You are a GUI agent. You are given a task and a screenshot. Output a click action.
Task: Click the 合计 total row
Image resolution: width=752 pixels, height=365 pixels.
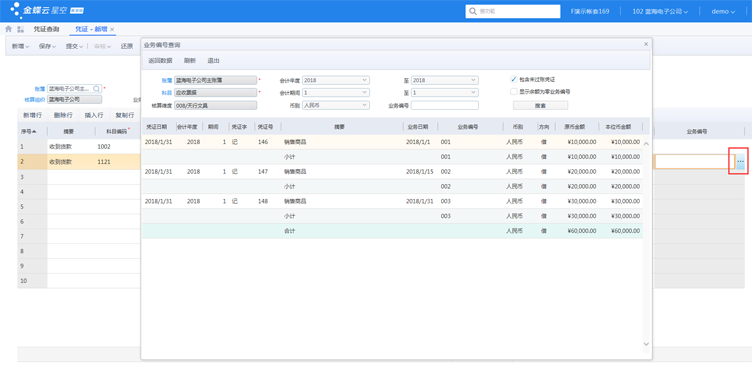(392, 231)
